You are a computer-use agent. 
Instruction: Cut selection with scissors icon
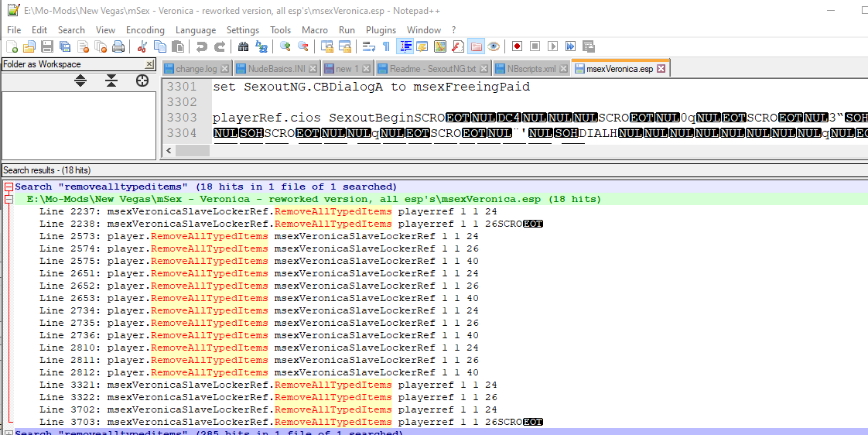tap(142, 46)
